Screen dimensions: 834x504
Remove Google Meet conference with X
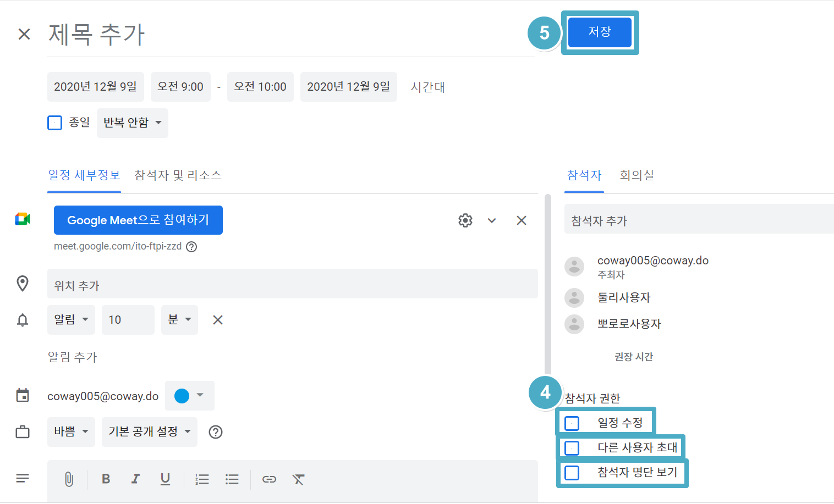coord(522,220)
